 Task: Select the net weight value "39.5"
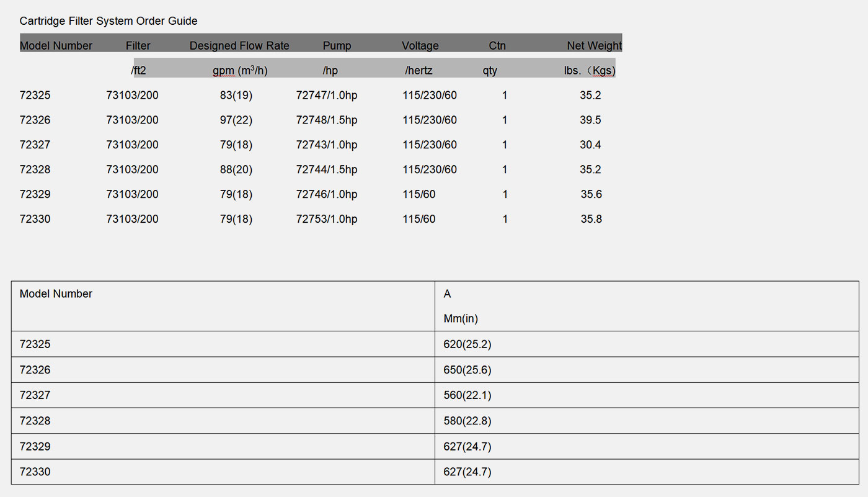(x=590, y=120)
